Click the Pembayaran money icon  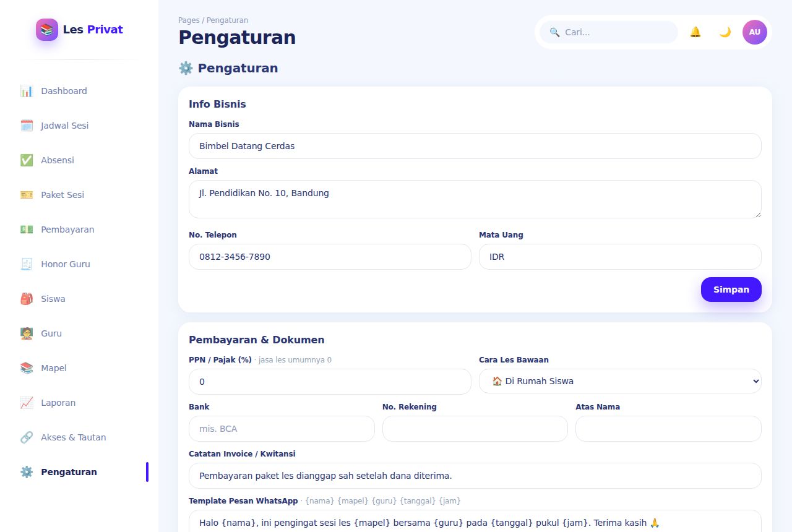(27, 230)
